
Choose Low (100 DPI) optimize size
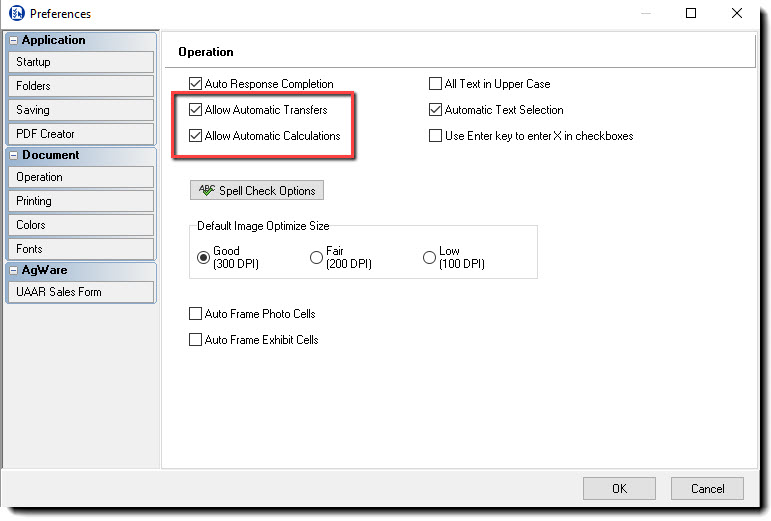click(x=430, y=258)
